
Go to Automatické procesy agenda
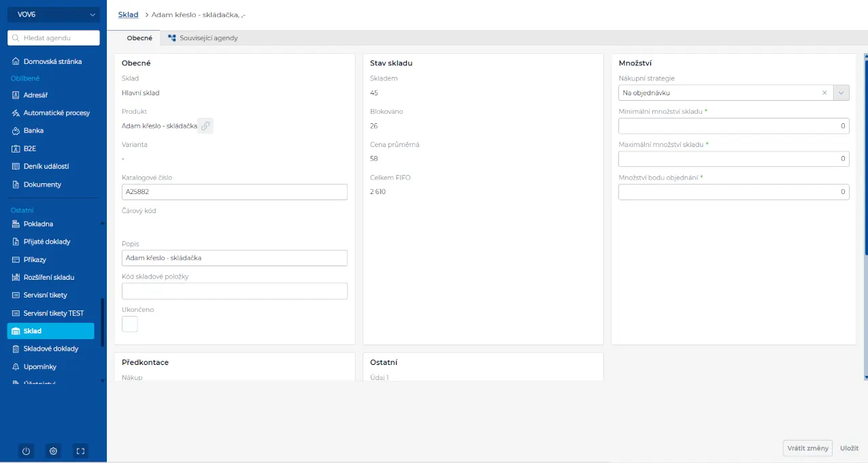click(x=56, y=113)
